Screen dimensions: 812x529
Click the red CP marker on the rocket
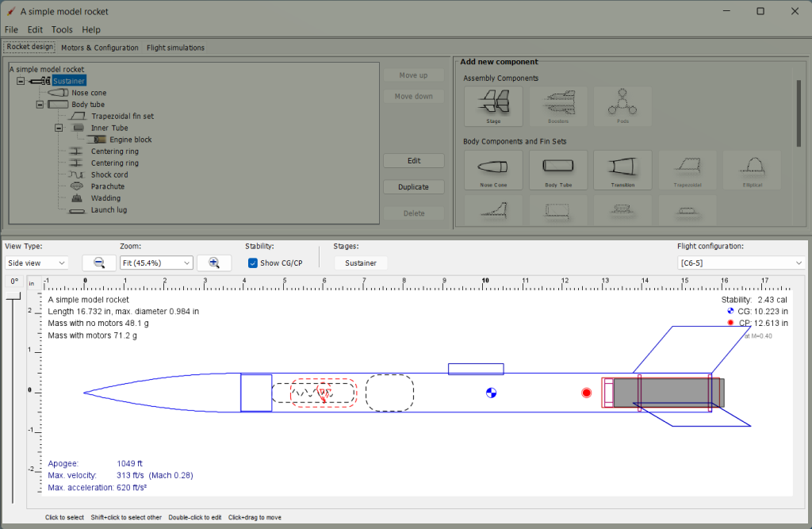click(586, 393)
